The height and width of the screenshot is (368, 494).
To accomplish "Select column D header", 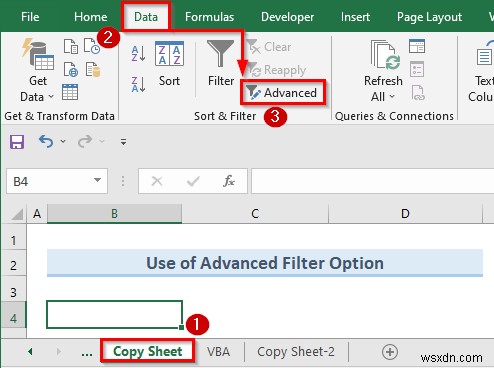I will (405, 214).
